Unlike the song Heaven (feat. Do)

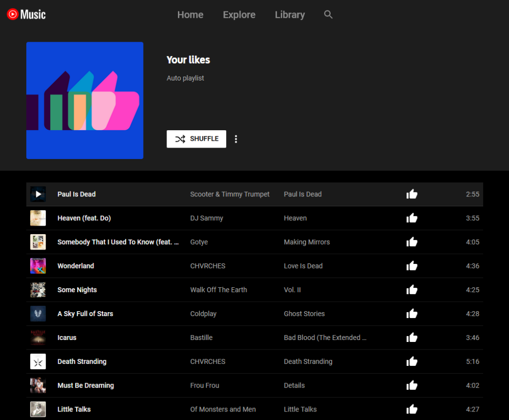(x=412, y=218)
